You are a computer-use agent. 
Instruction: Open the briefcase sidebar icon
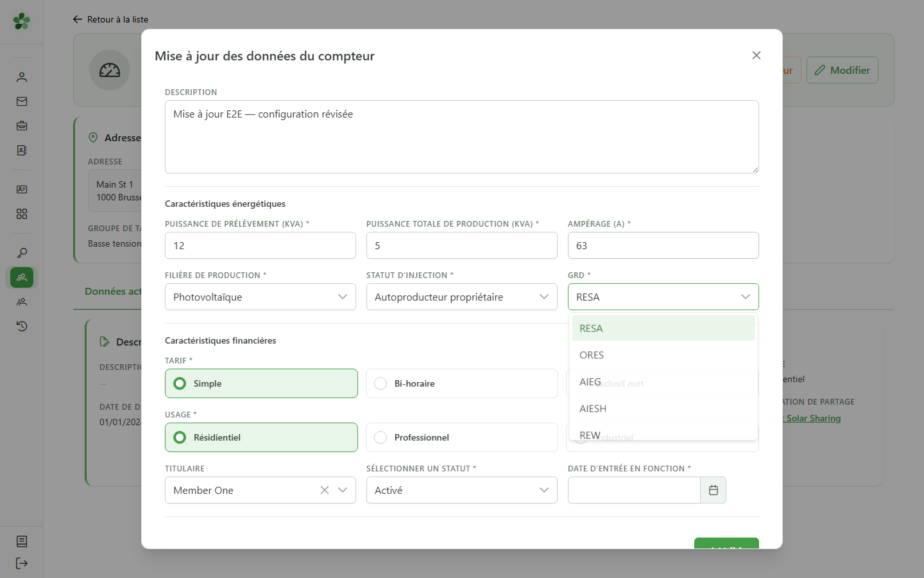pyautogui.click(x=22, y=126)
